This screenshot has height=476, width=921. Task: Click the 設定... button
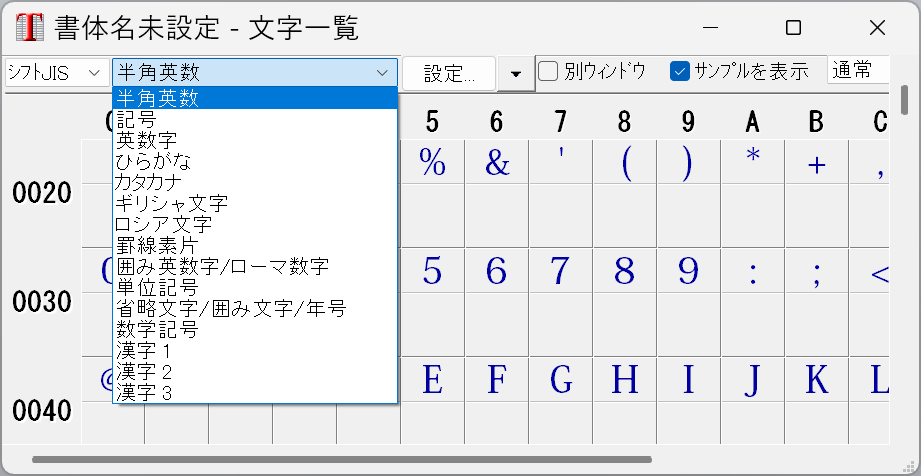click(449, 74)
